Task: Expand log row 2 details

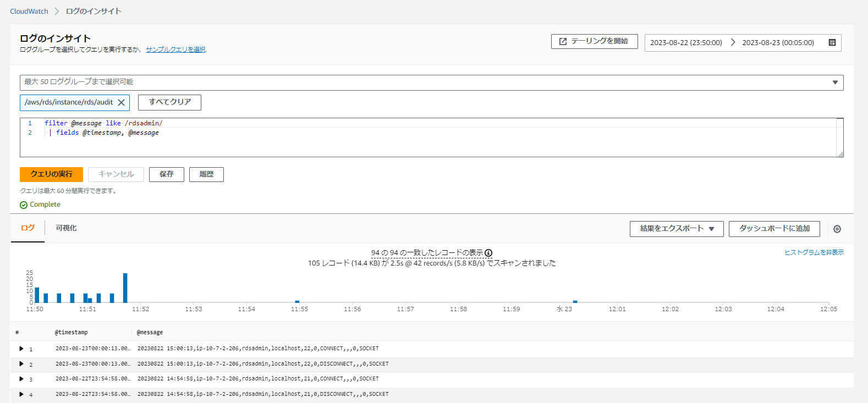Action: 21,364
